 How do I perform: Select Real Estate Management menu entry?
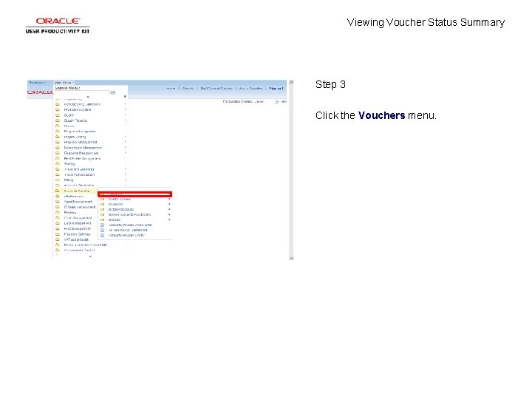[x=83, y=158]
